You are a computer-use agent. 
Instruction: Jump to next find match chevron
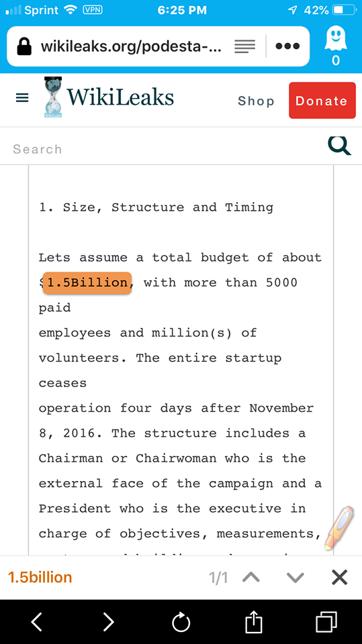coord(296,578)
